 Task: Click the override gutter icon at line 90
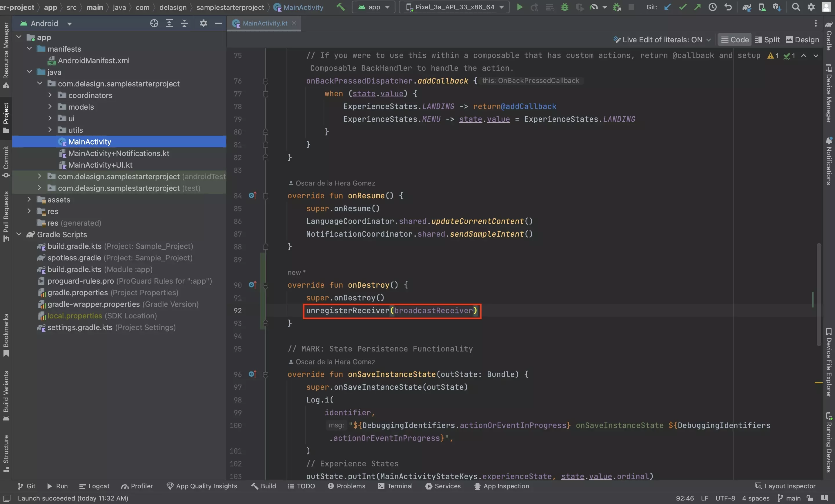[x=253, y=285]
